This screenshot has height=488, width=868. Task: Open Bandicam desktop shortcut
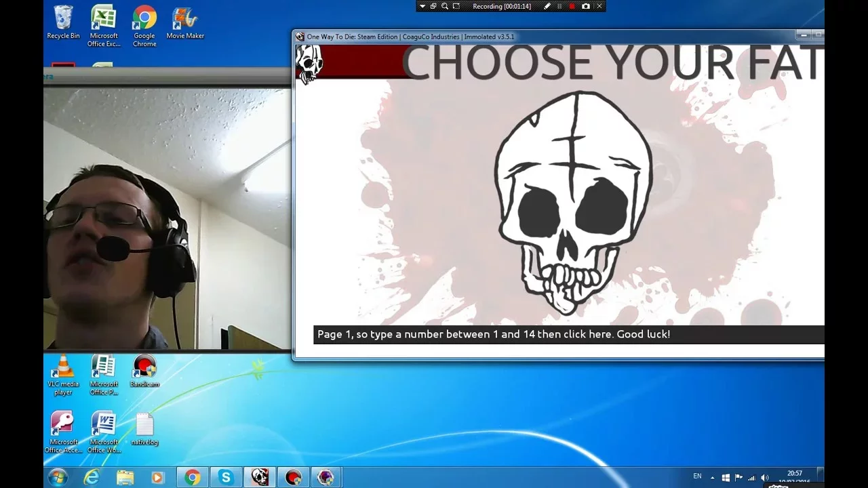144,371
